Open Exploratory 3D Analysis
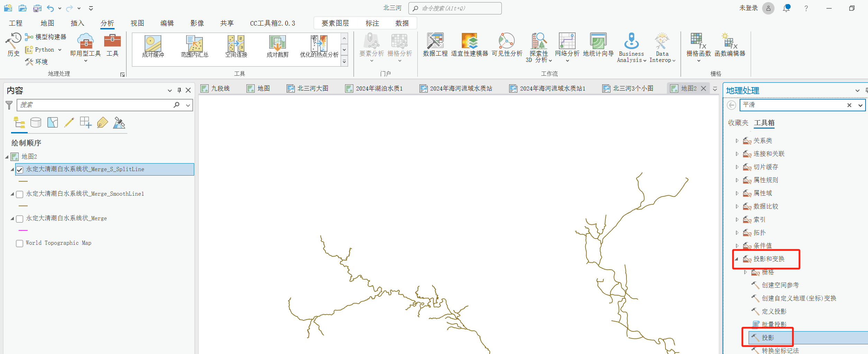 [539, 48]
